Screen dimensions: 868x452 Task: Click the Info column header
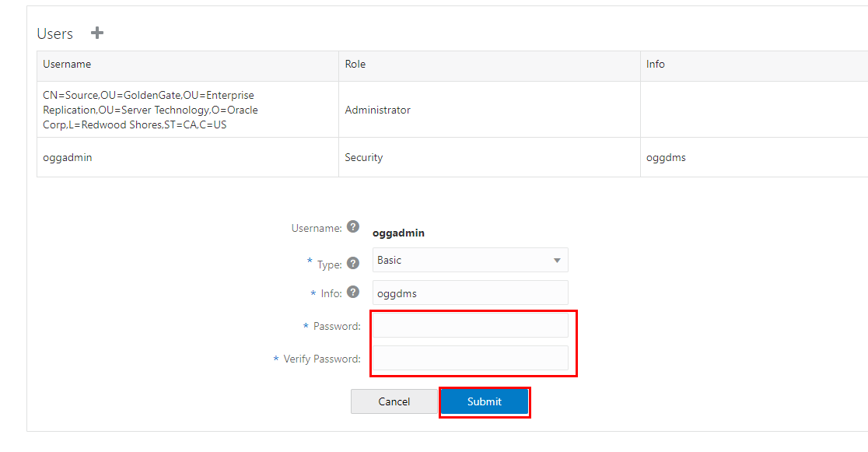tap(656, 65)
